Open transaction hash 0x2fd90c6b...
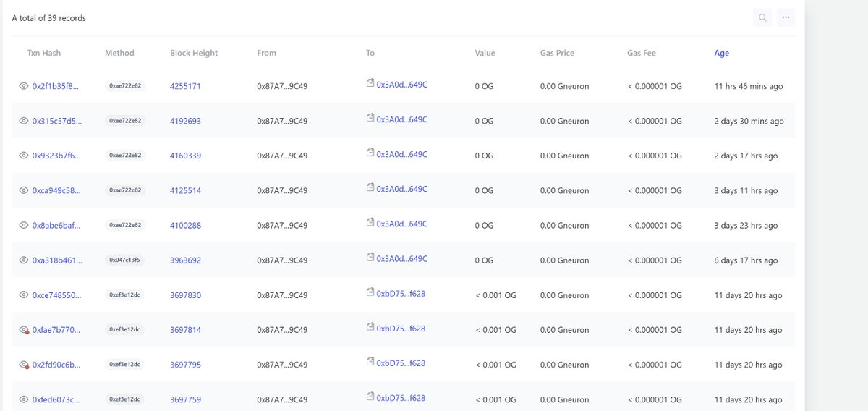The height and width of the screenshot is (411, 868). (x=56, y=365)
